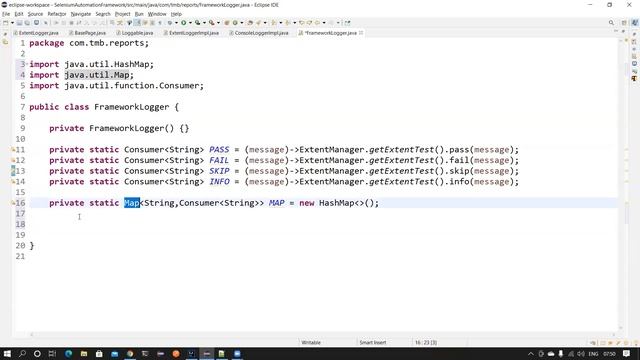
Task: Open the Help menu
Action: 176,14
